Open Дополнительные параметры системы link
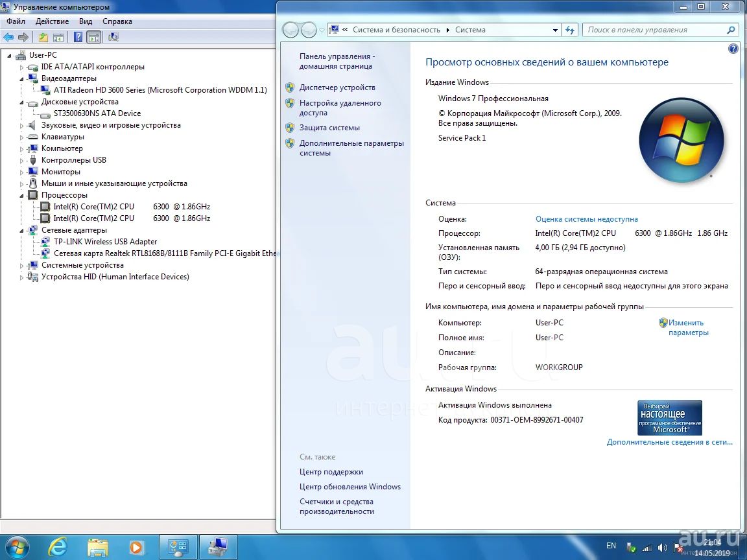 tap(351, 148)
